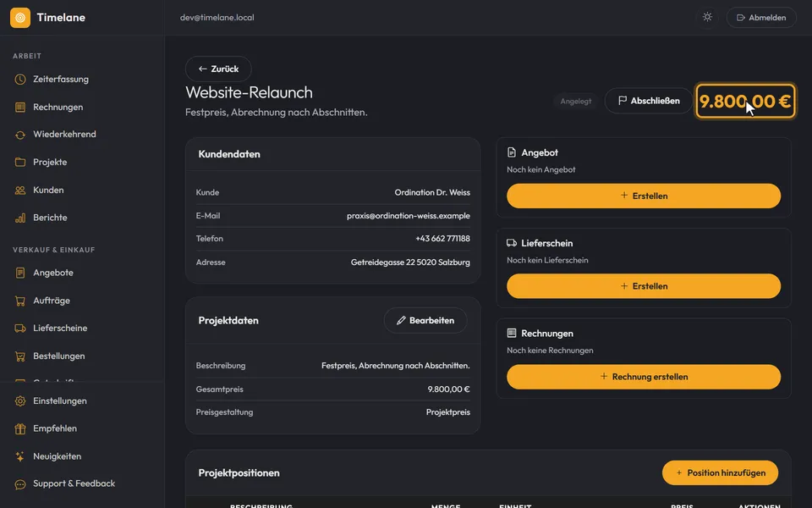Click the email praxis@ordination-weiss.example

click(409, 216)
